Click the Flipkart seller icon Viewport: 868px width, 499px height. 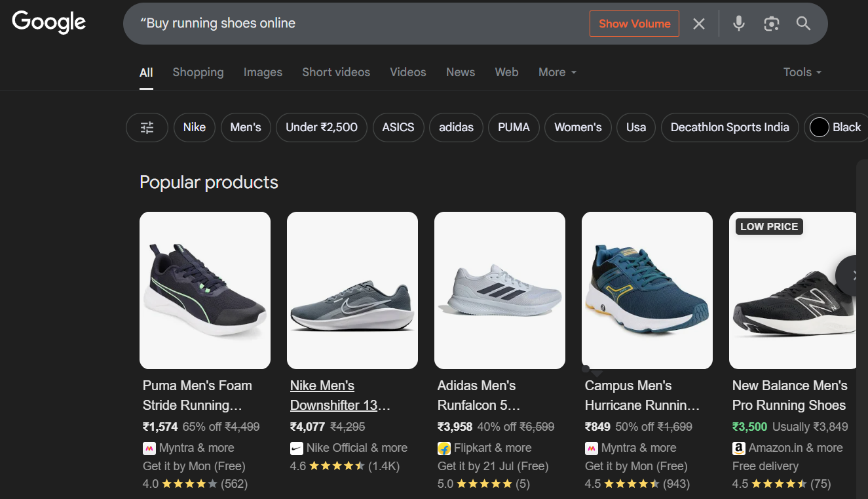(x=443, y=448)
